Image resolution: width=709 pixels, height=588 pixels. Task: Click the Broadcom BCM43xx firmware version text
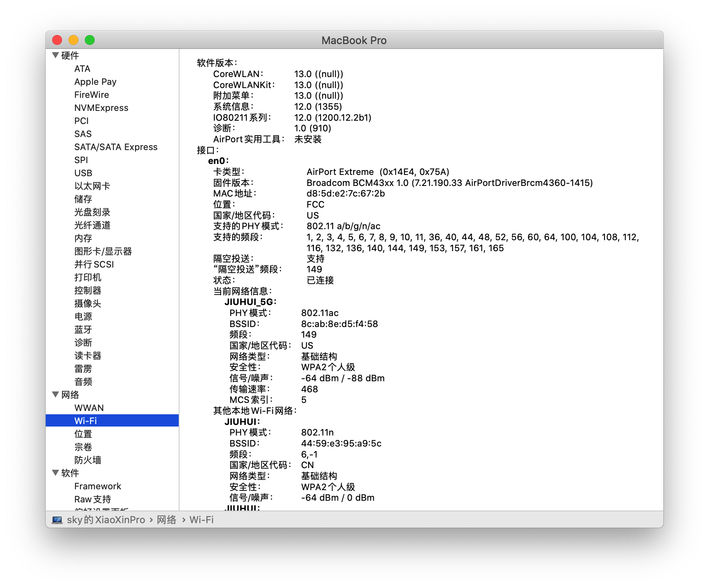tap(450, 183)
